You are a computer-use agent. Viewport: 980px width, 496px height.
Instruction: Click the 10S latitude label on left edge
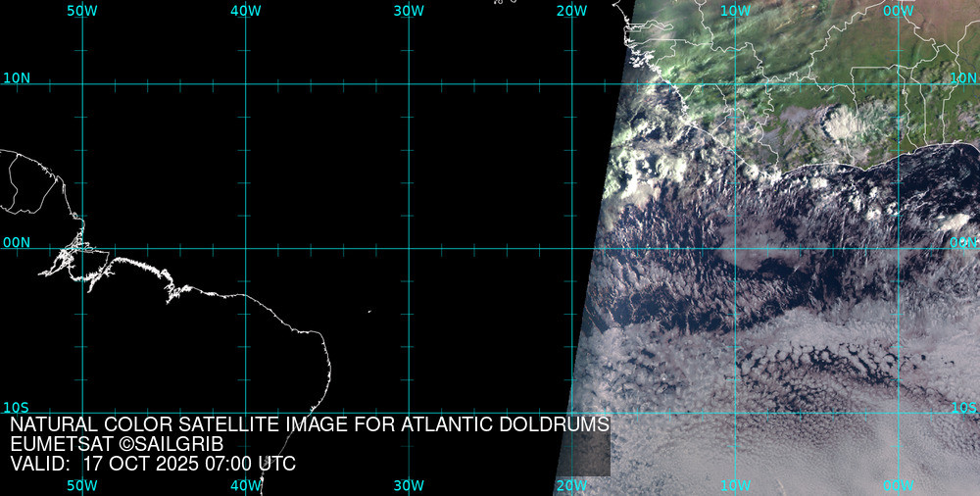click(17, 407)
